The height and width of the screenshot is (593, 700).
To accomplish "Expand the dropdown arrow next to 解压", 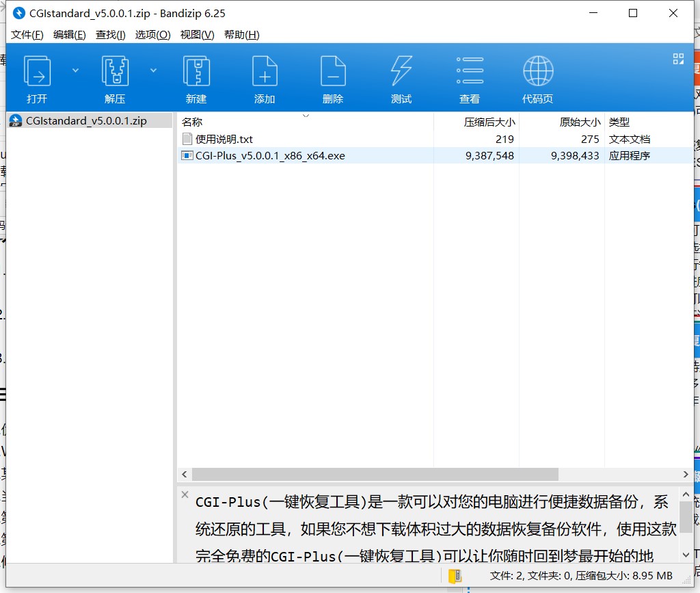I will coord(154,70).
